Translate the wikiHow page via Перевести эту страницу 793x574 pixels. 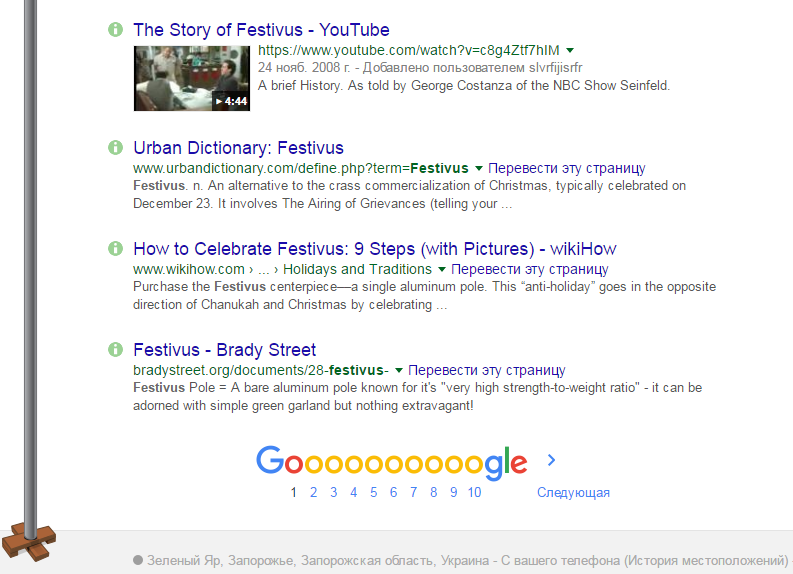point(530,269)
